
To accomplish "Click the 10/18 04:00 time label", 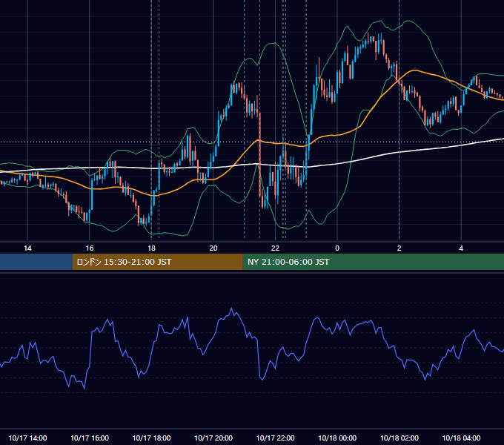I will [x=461, y=438].
